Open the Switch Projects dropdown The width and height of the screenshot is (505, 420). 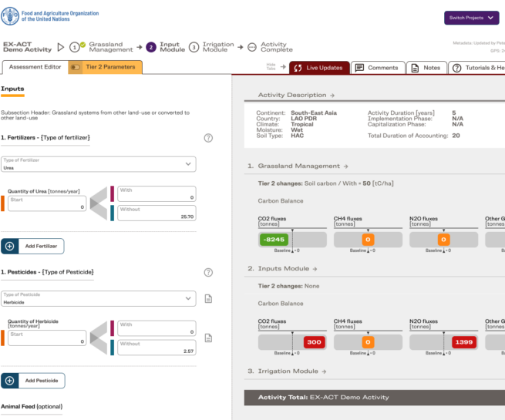click(471, 18)
